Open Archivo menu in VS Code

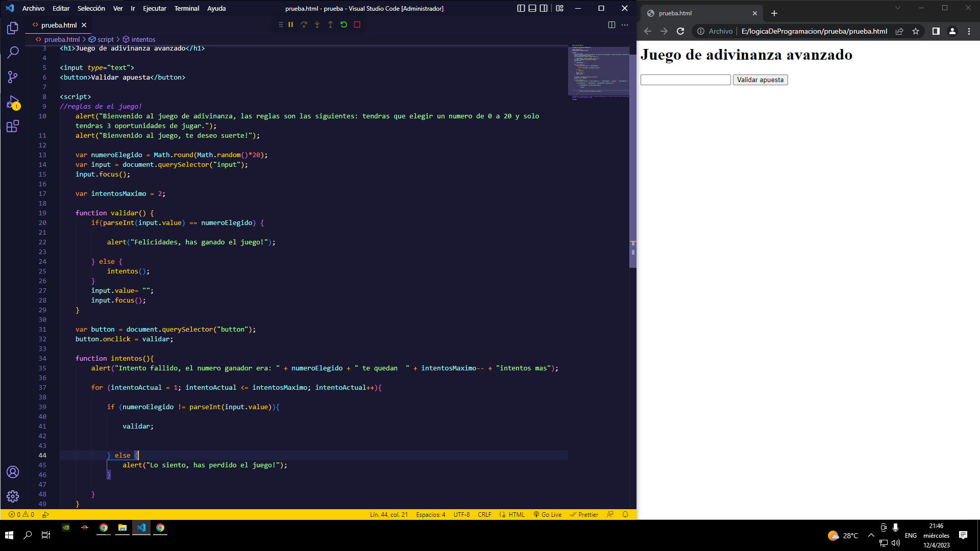point(33,8)
